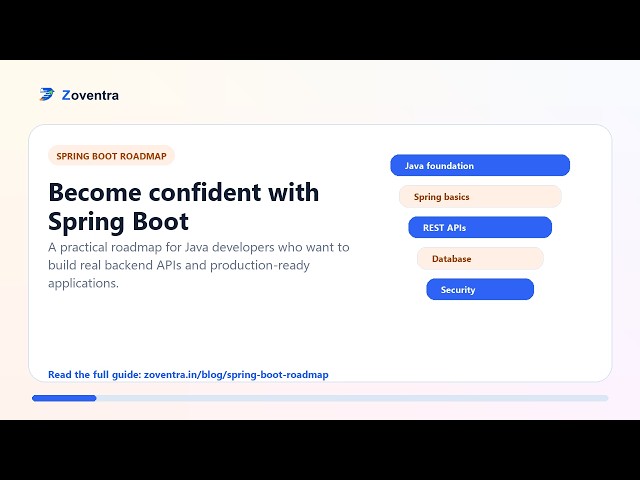
Task: Open the Java foundation step
Action: pyautogui.click(x=480, y=165)
